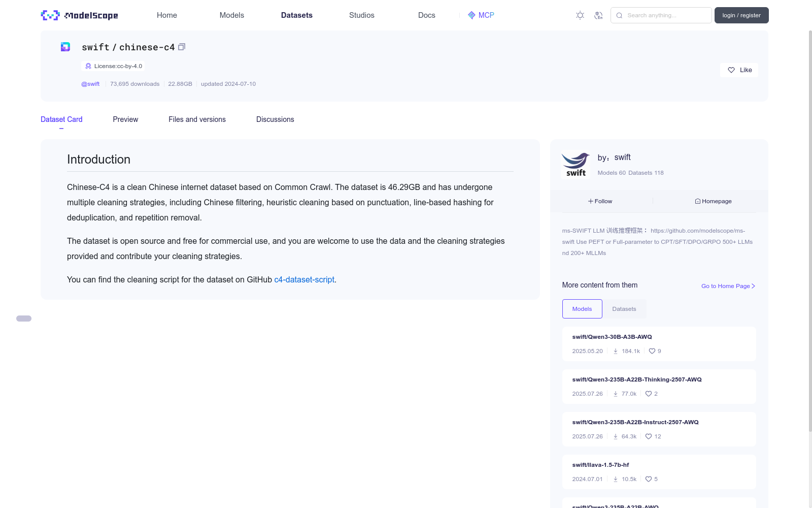Switch language with the translate icon
The width and height of the screenshot is (812, 508).
[x=598, y=15]
